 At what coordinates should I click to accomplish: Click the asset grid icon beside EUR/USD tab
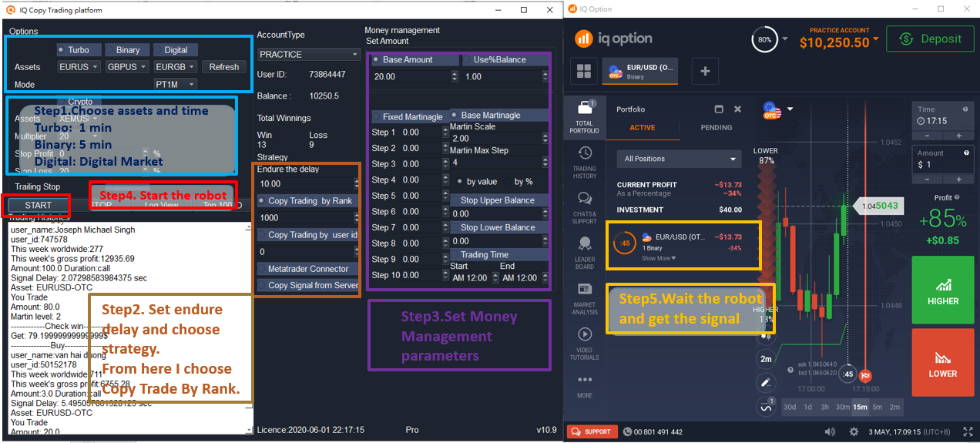584,72
